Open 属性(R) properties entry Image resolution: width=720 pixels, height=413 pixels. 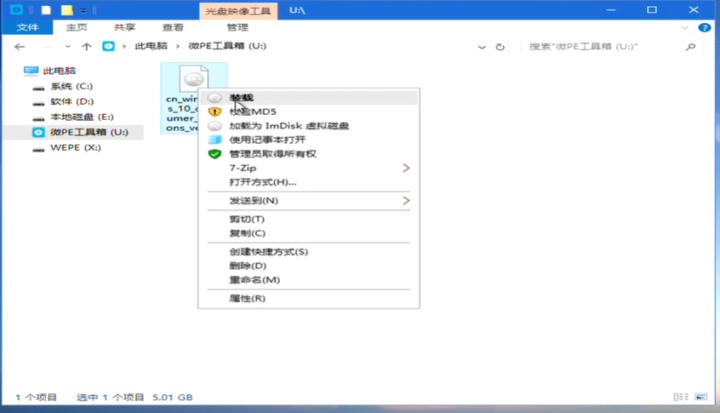tap(309, 299)
